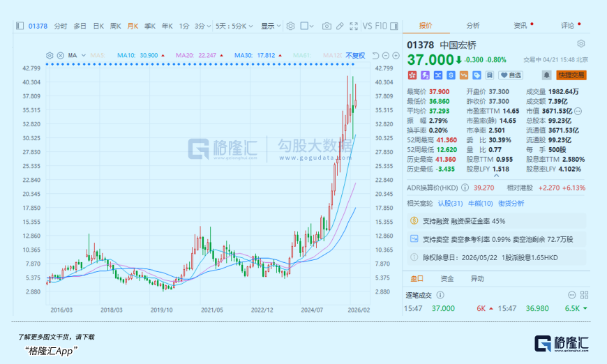Switch to the 分析 tab

pos(473,26)
